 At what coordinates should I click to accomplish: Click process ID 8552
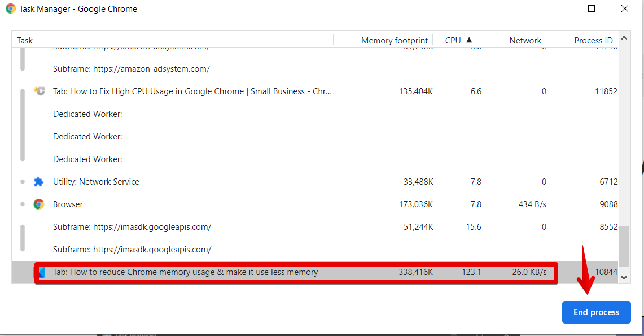(608, 227)
